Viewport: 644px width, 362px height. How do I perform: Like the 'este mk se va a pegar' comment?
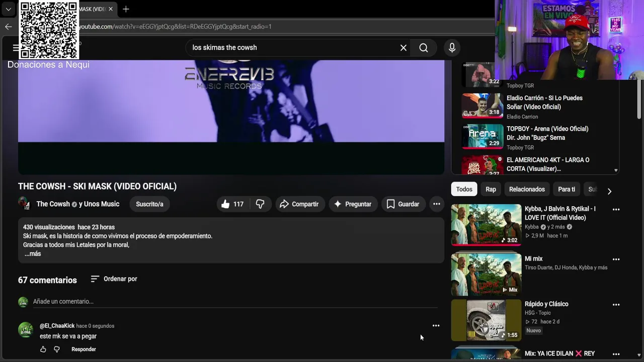[43, 349]
